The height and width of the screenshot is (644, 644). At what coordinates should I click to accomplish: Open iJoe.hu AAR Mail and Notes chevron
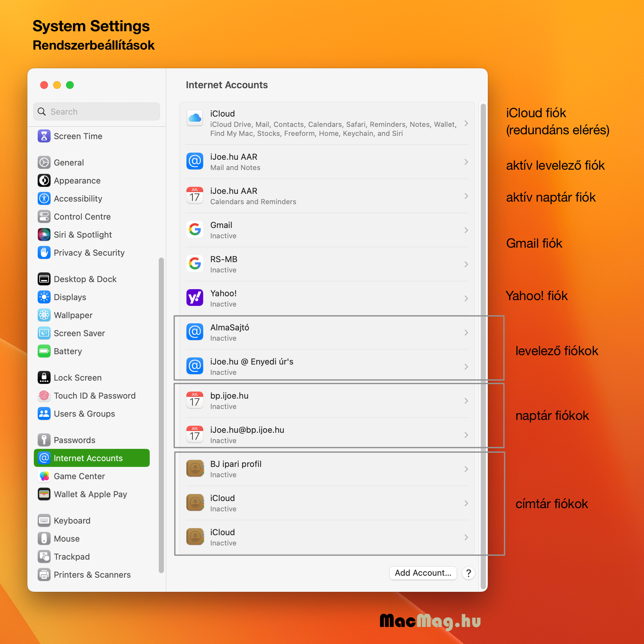[466, 162]
